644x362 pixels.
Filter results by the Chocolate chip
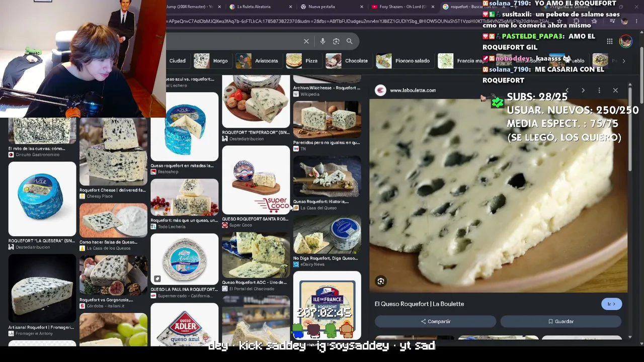pos(349,61)
